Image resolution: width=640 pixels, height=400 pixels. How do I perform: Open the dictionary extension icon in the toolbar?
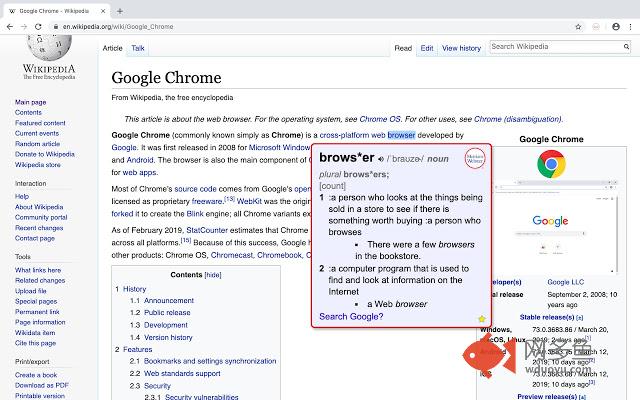click(x=596, y=27)
